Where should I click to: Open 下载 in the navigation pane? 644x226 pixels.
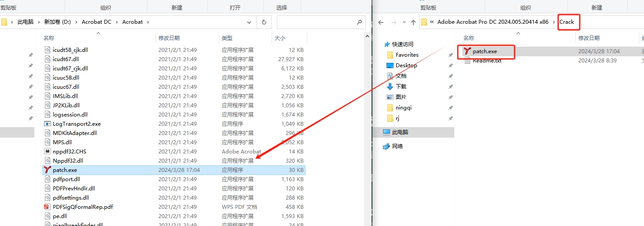[401, 86]
